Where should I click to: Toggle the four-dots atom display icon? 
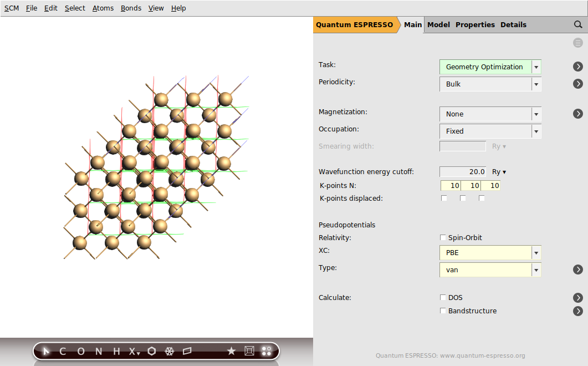click(x=267, y=351)
